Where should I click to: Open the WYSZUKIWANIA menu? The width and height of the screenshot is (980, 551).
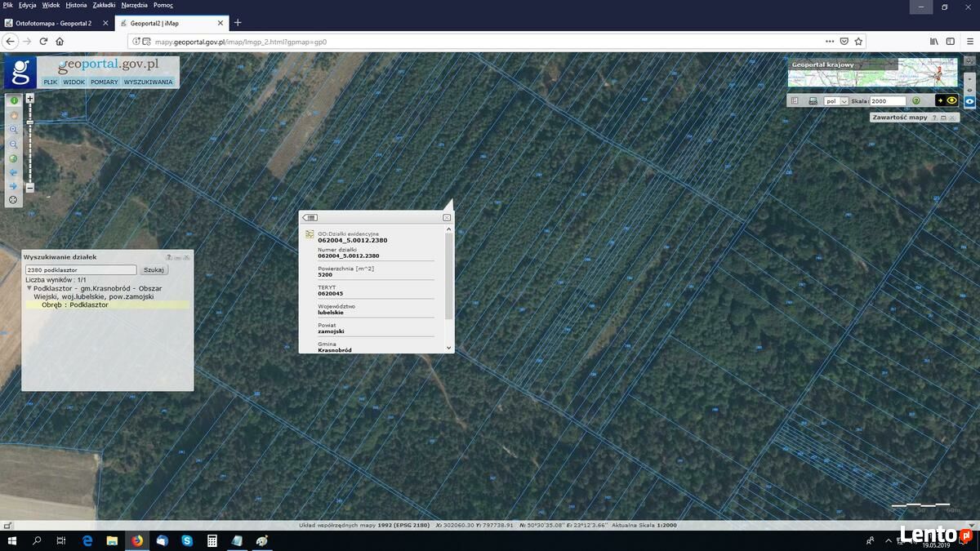coord(149,82)
